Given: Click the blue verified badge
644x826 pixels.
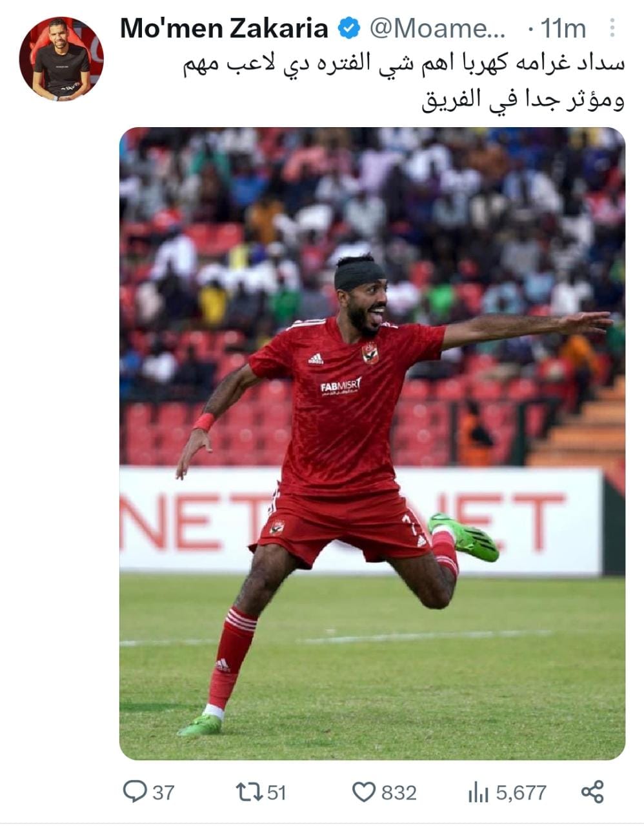Looking at the screenshot, I should tap(350, 28).
